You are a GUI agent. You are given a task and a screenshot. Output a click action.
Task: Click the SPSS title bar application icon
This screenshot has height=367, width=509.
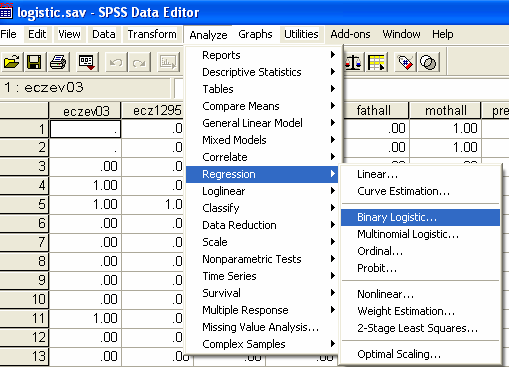[x=6, y=11]
